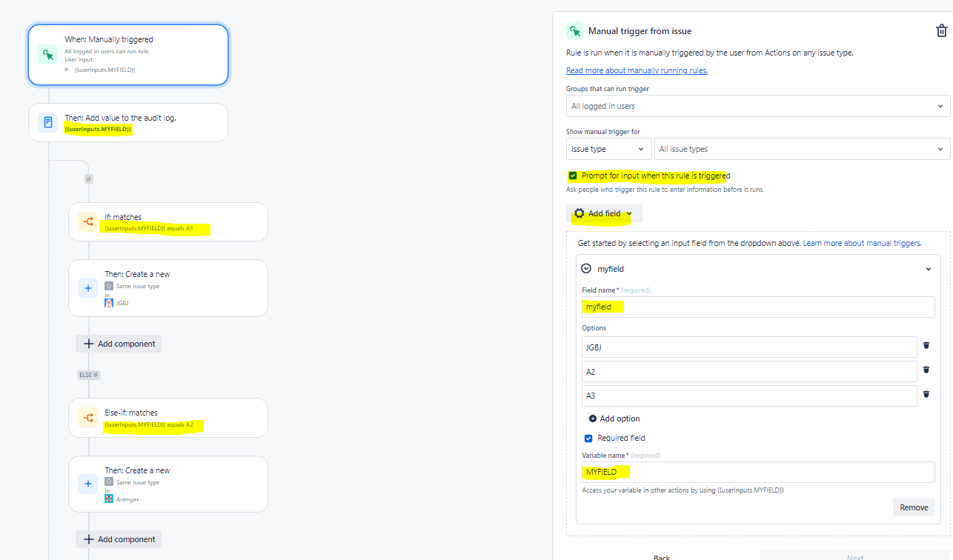The height and width of the screenshot is (560, 953).
Task: Collapse the myfield panel using its chevron
Action: click(x=928, y=269)
